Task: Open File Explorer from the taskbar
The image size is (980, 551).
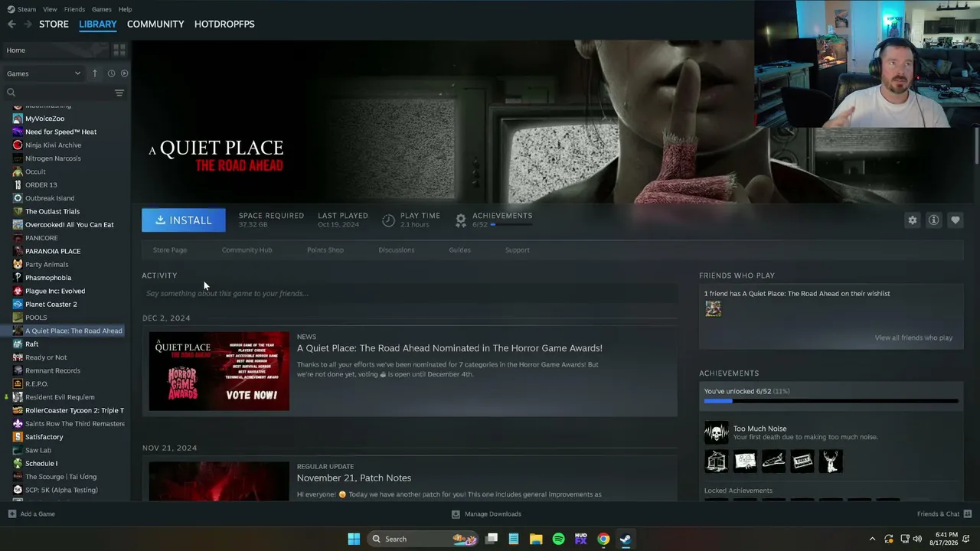Action: (x=536, y=539)
